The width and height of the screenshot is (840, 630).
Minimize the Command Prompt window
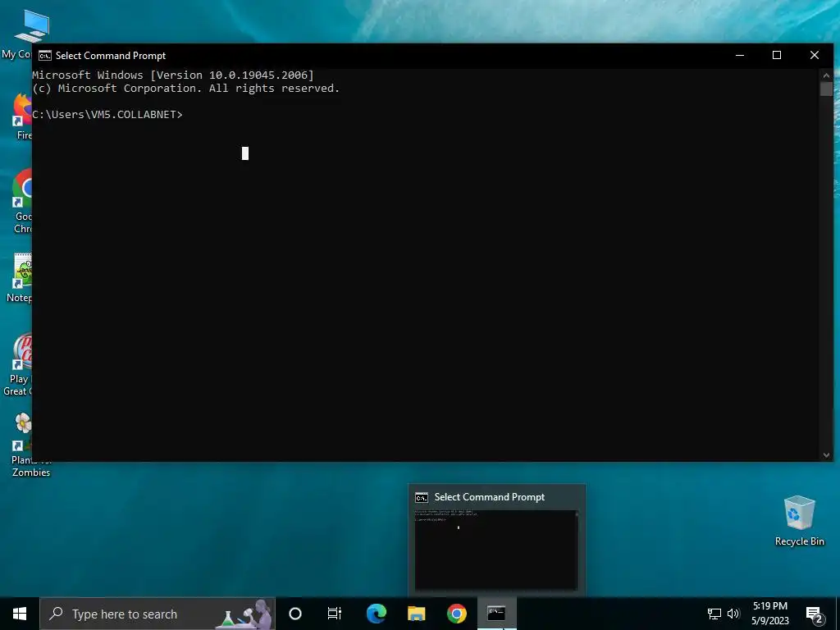740,55
